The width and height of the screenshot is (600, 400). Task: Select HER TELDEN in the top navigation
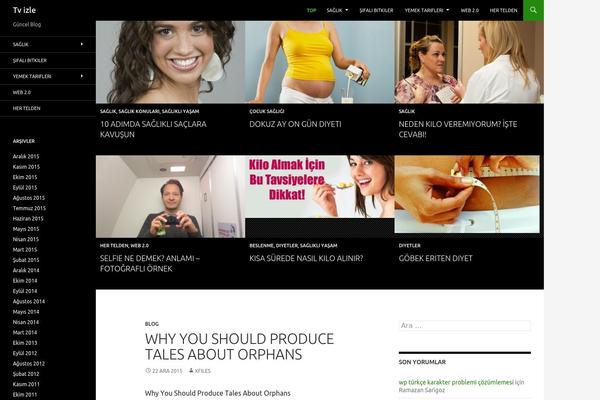tap(503, 10)
